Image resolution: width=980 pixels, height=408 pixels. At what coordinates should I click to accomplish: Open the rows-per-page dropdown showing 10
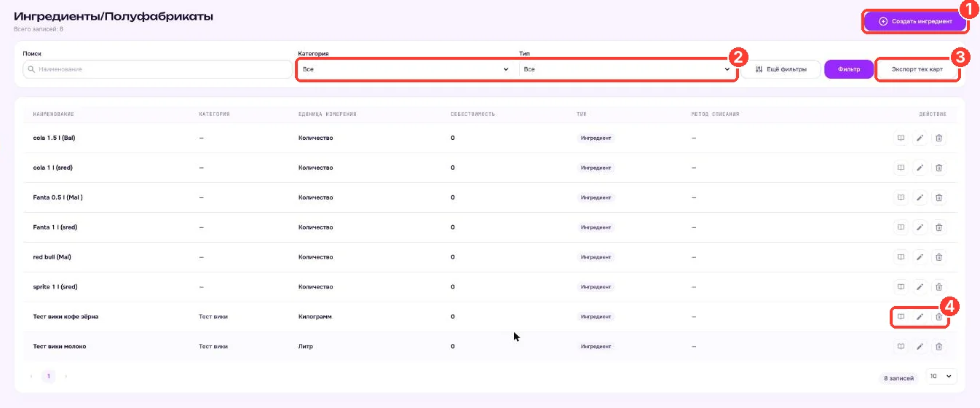tap(941, 376)
